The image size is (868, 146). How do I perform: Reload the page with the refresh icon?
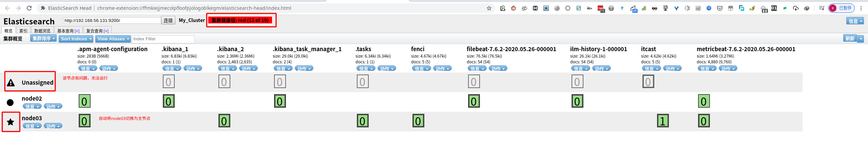[29, 8]
